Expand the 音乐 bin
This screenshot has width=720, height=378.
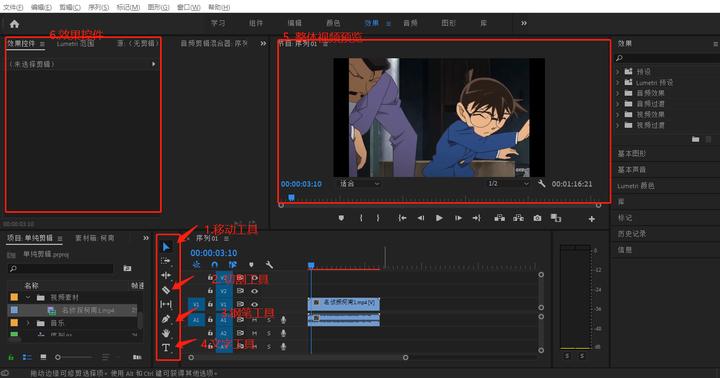[x=28, y=323]
